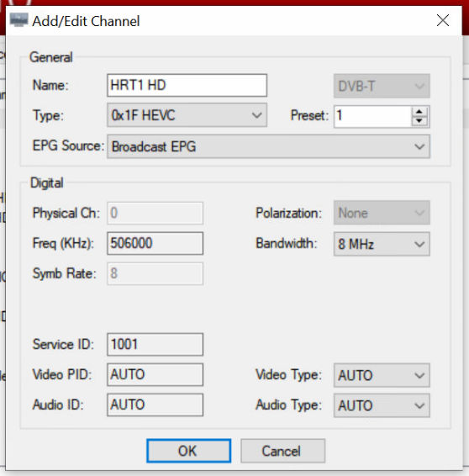This screenshot has width=469, height=476.
Task: Confirm with the OK button
Action: coord(188,451)
